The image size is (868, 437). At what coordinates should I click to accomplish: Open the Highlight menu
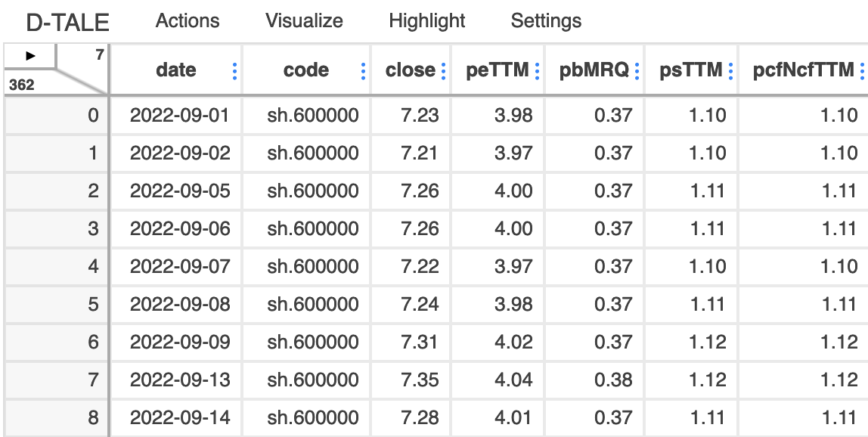coord(427,21)
